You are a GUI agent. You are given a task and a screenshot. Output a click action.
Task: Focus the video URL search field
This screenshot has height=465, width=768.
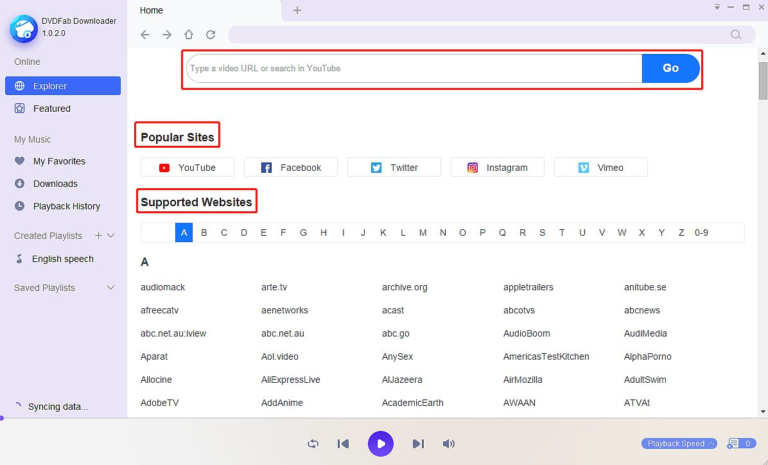click(x=414, y=68)
